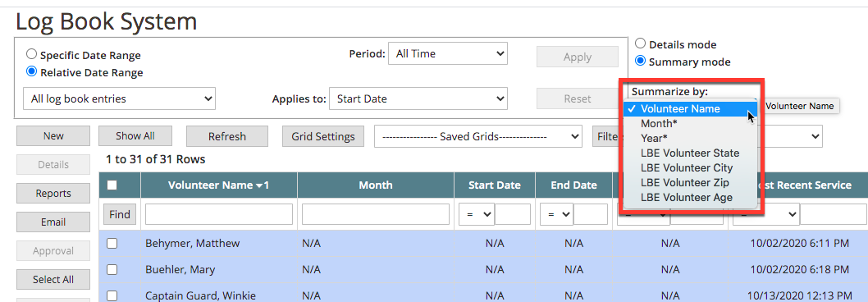
Task: Refresh the grid
Action: coord(227,136)
